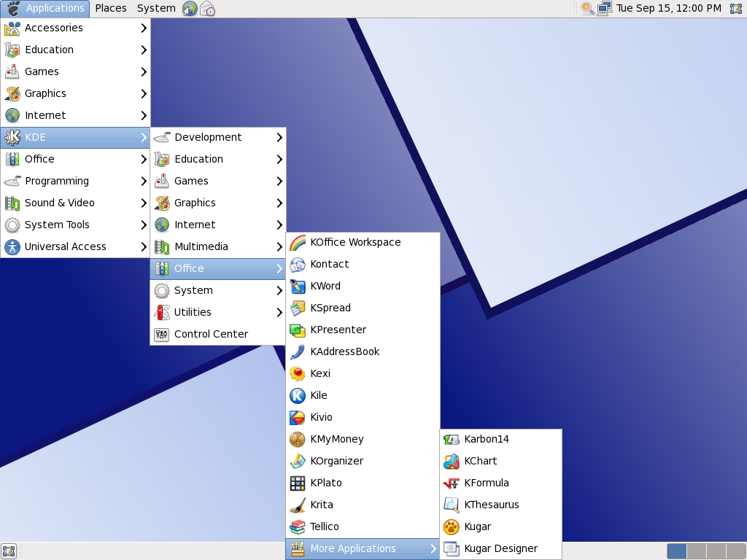The height and width of the screenshot is (560, 747).
Task: Click the window selector icon at top right
Action: (736, 9)
